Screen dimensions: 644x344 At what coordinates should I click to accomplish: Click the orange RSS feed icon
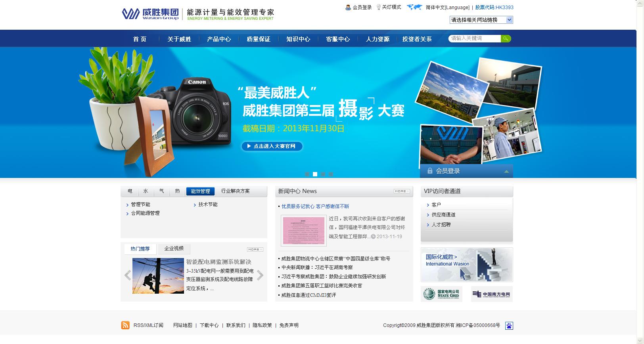coord(125,325)
